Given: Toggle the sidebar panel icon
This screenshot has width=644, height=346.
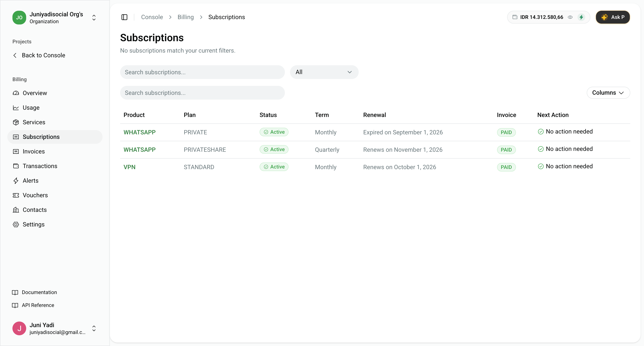Looking at the screenshot, I should pos(124,17).
